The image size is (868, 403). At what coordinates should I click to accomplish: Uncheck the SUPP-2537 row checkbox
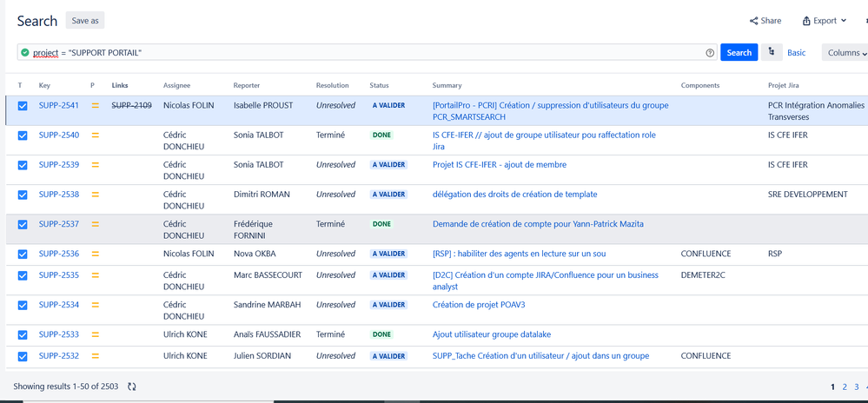click(23, 225)
